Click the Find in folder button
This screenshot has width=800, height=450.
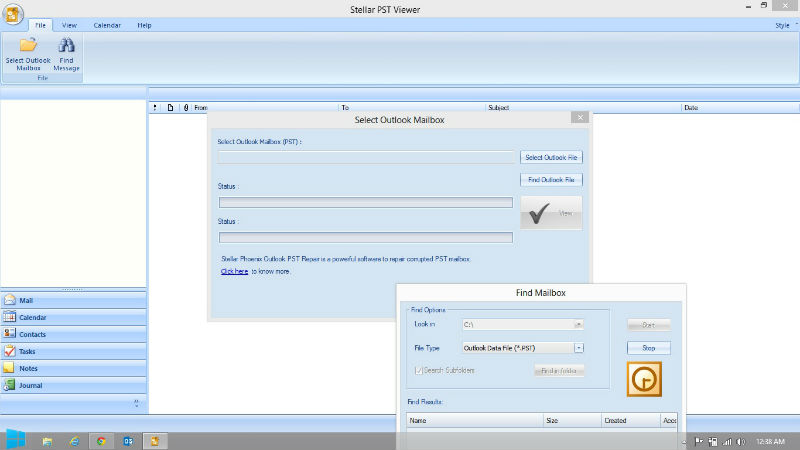click(x=559, y=371)
